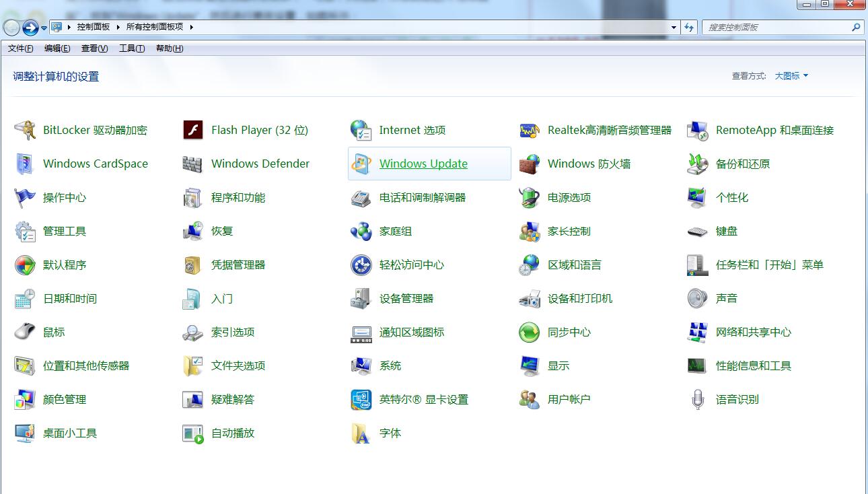This screenshot has height=494, width=868.
Task: Click the 家庭组 spheres icon
Action: (361, 231)
